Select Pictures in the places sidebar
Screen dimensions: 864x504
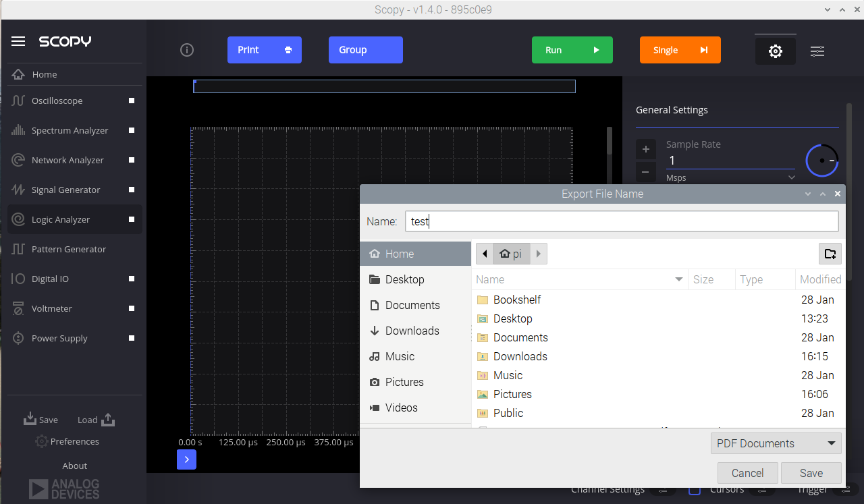click(415, 382)
